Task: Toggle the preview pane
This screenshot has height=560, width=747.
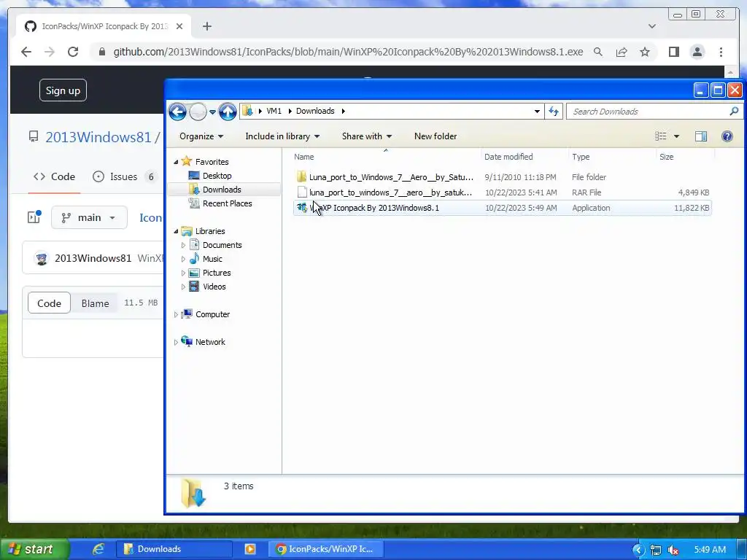Action: pos(701,136)
